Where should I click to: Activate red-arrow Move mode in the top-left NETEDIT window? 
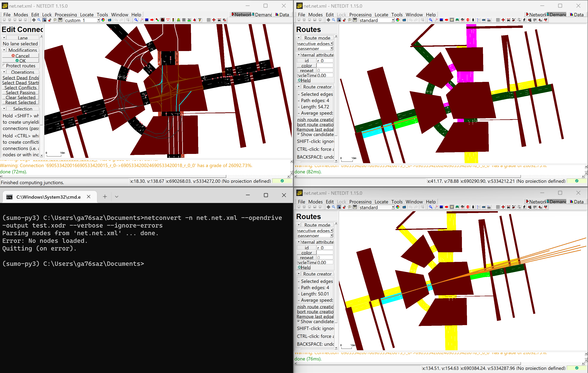pos(152,20)
